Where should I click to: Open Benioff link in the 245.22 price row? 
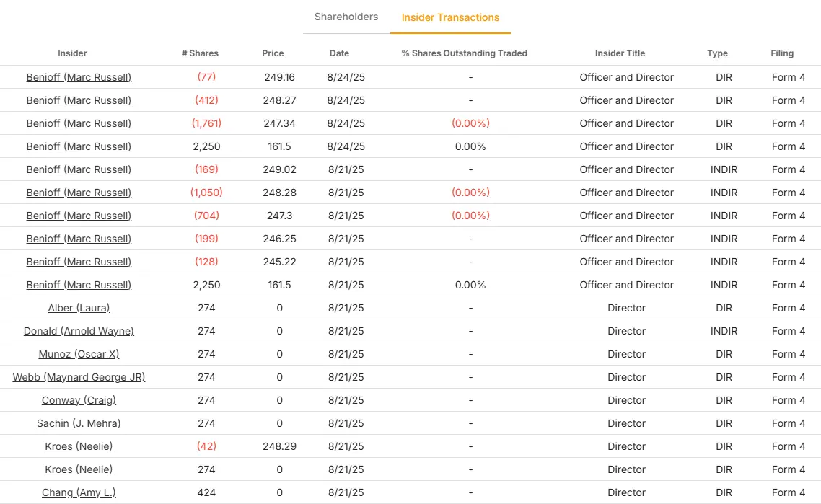[79, 262]
